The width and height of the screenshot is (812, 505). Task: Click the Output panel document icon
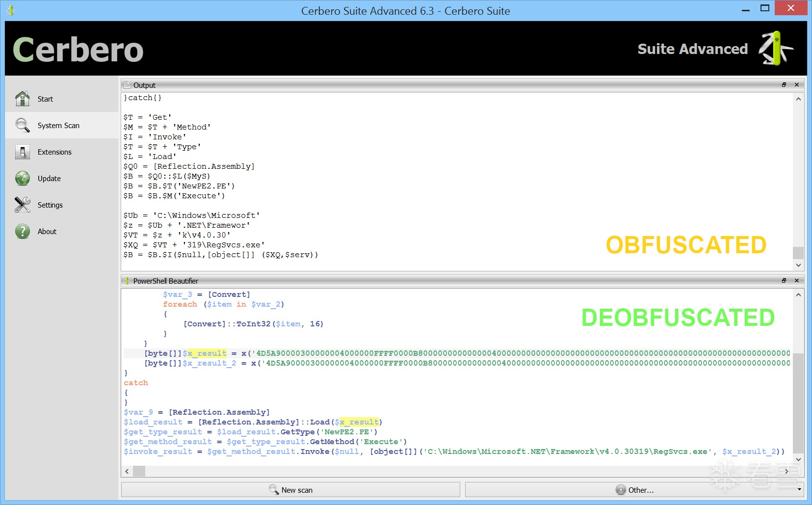[x=127, y=85]
